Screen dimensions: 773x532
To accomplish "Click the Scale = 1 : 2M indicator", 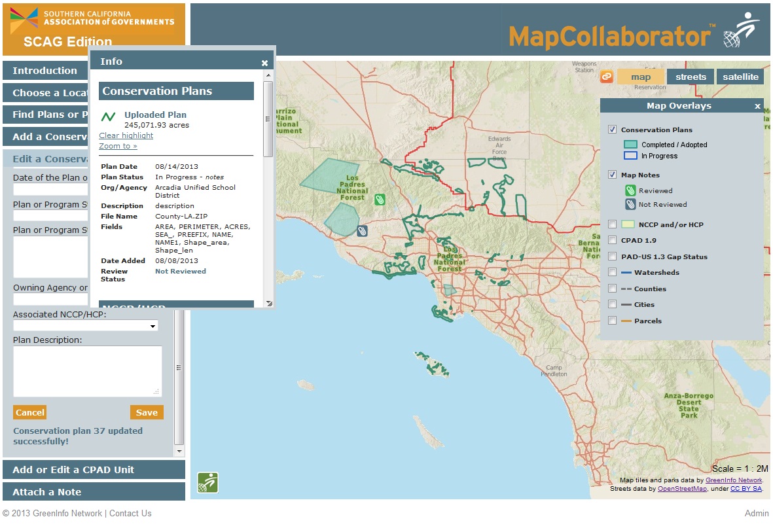I will pos(740,469).
